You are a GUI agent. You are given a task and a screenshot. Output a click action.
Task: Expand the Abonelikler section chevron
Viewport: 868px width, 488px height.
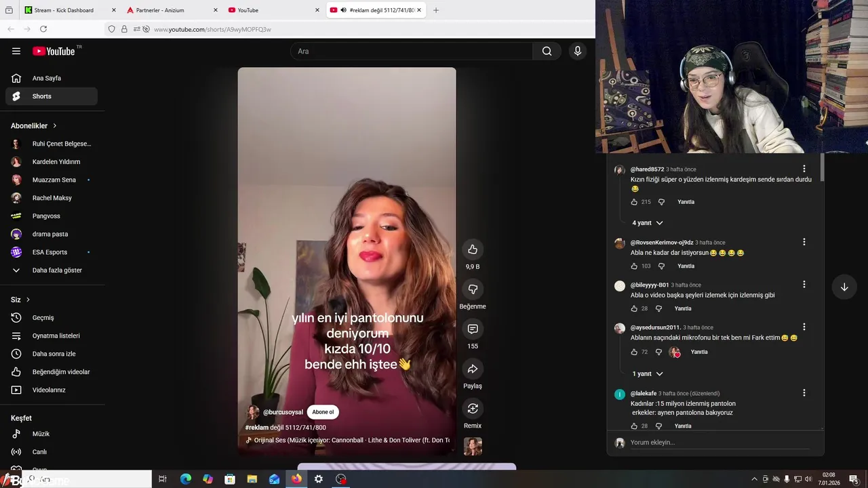[55, 126]
